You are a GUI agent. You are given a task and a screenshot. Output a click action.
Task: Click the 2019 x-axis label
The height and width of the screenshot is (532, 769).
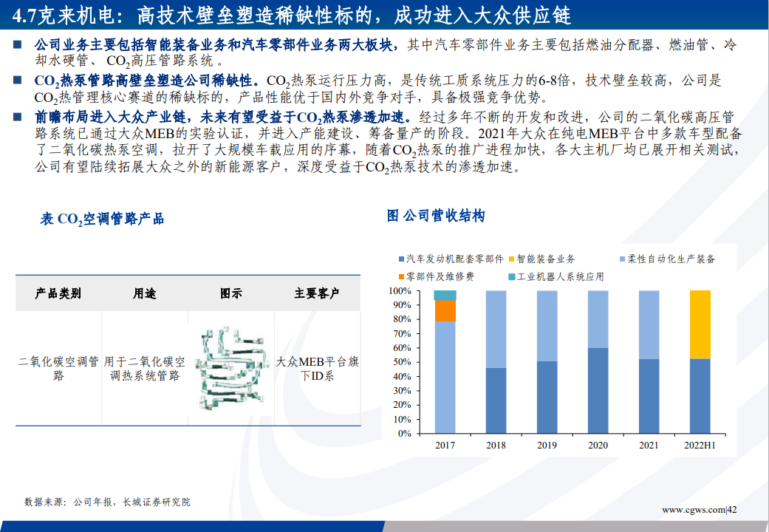(547, 446)
